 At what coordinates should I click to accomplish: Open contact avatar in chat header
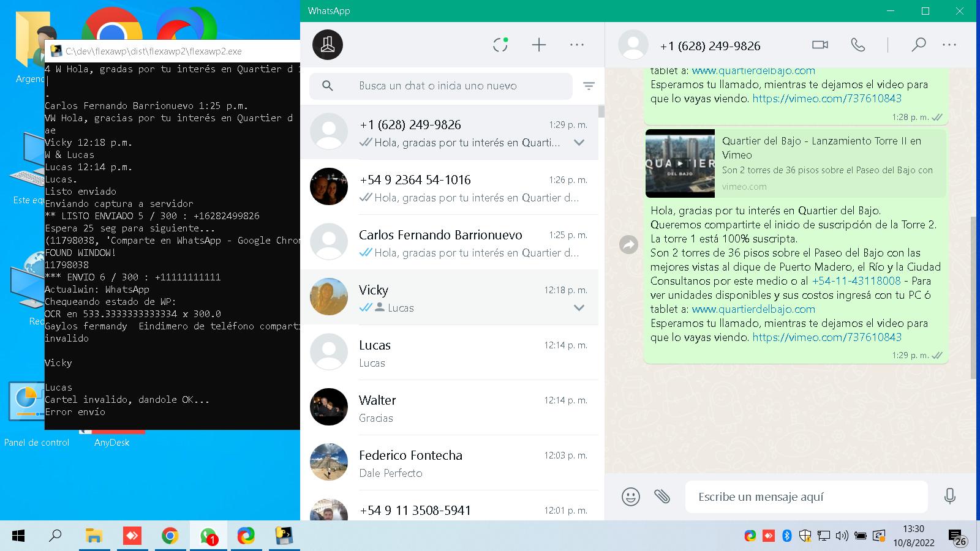(x=633, y=45)
